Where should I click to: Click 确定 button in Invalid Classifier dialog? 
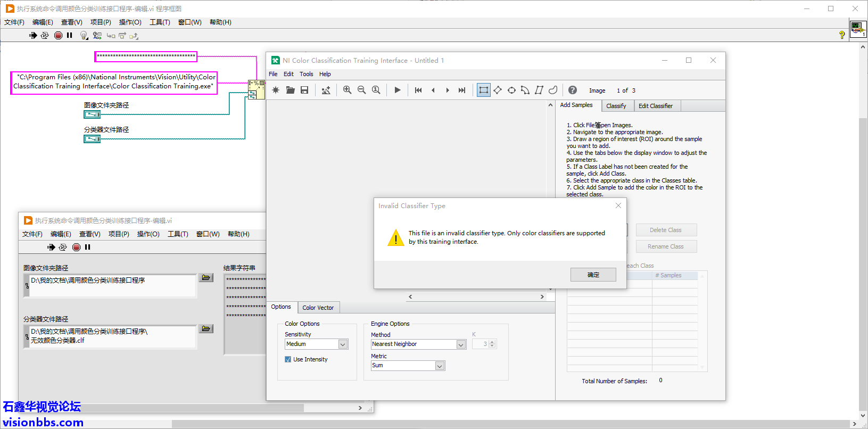(593, 275)
